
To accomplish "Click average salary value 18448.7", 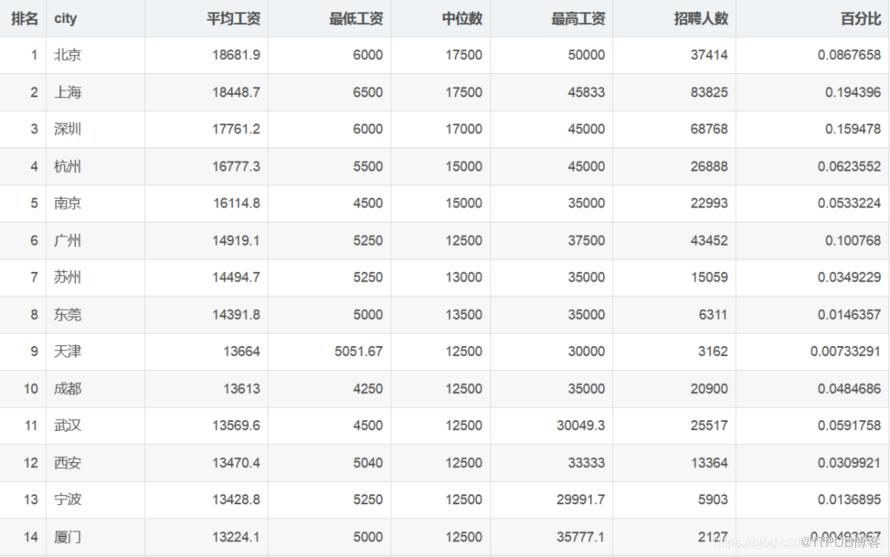I will 236,92.
